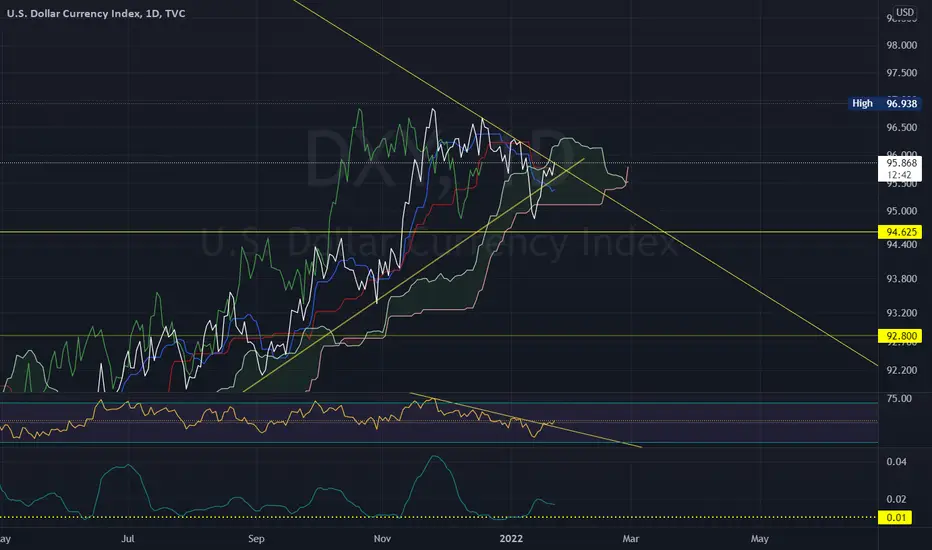Open the USD currency selector

[x=905, y=12]
